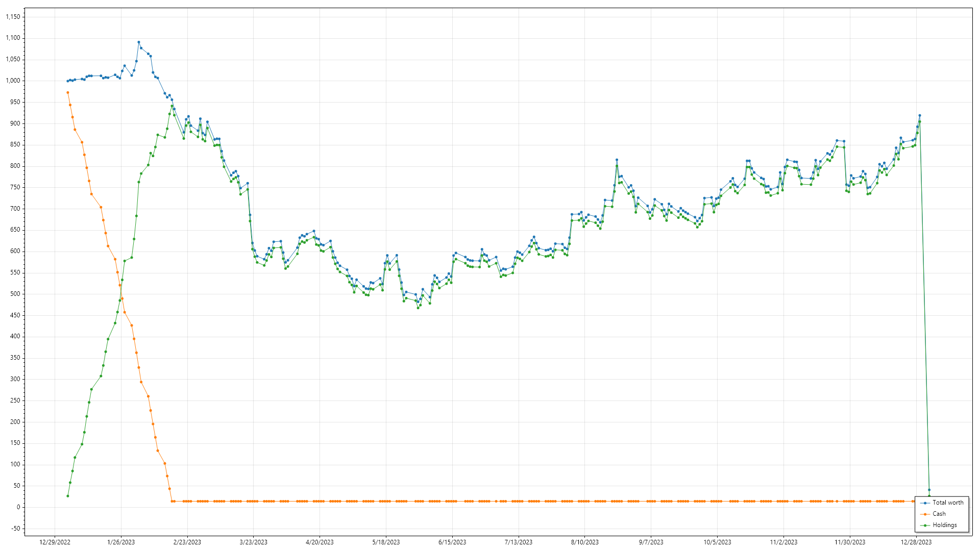Screen dimensions: 980x551
Task: Click the 750 y-axis value label
Action: click(x=15, y=187)
